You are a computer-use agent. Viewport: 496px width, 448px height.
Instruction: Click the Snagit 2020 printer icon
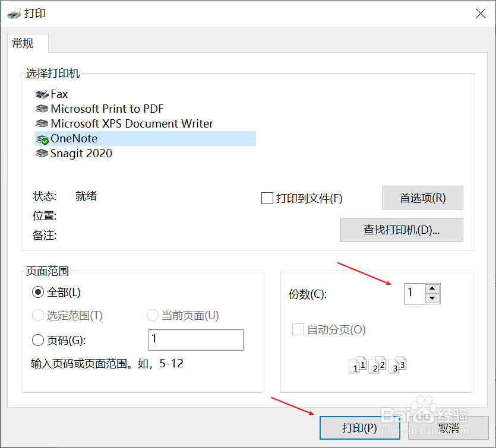42,153
